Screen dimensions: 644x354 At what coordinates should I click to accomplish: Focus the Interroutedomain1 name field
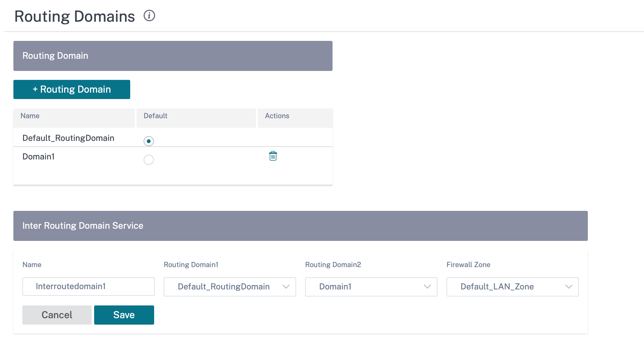tap(88, 286)
